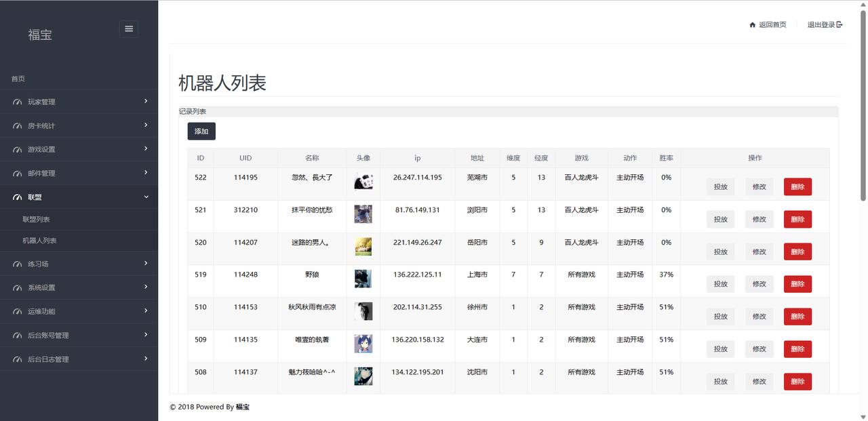Toggle the sidebar hamburger menu button
Viewport: 868px width, 421px height.
[129, 28]
